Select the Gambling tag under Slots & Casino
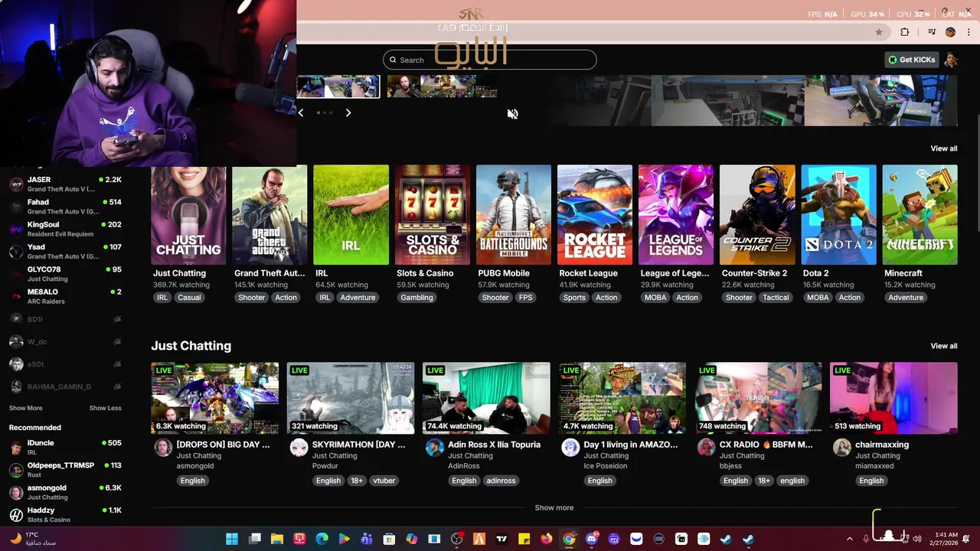980x551 pixels. click(416, 298)
